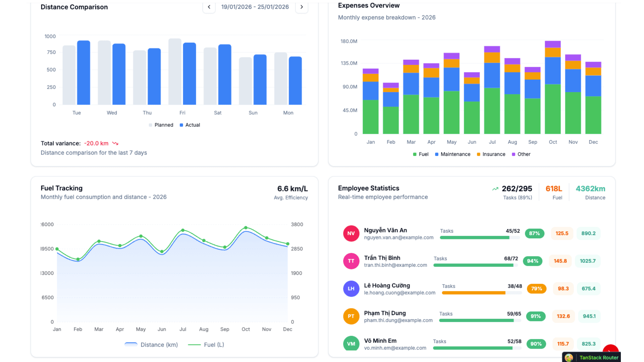This screenshot has width=644, height=362.
Task: Click Nguyễn Văn An's task progress bar
Action: pos(480,238)
